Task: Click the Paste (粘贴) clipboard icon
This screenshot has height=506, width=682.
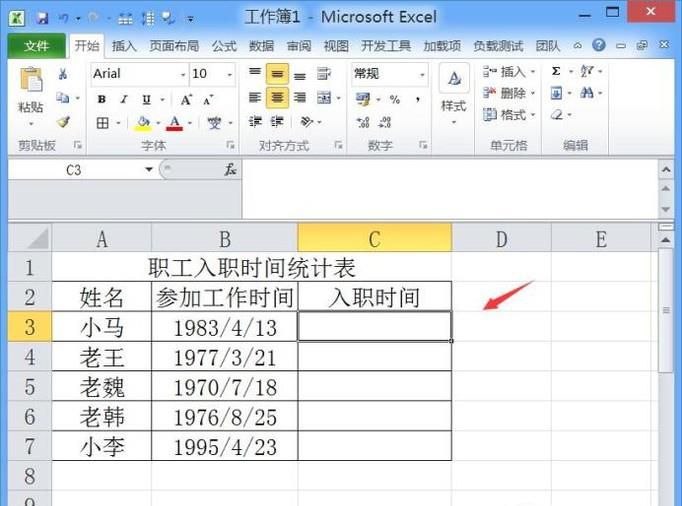Action: tap(30, 82)
